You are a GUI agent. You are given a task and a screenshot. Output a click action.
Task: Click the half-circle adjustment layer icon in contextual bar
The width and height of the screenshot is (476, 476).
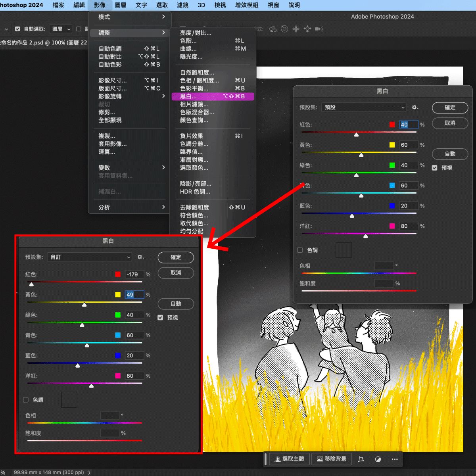click(378, 459)
